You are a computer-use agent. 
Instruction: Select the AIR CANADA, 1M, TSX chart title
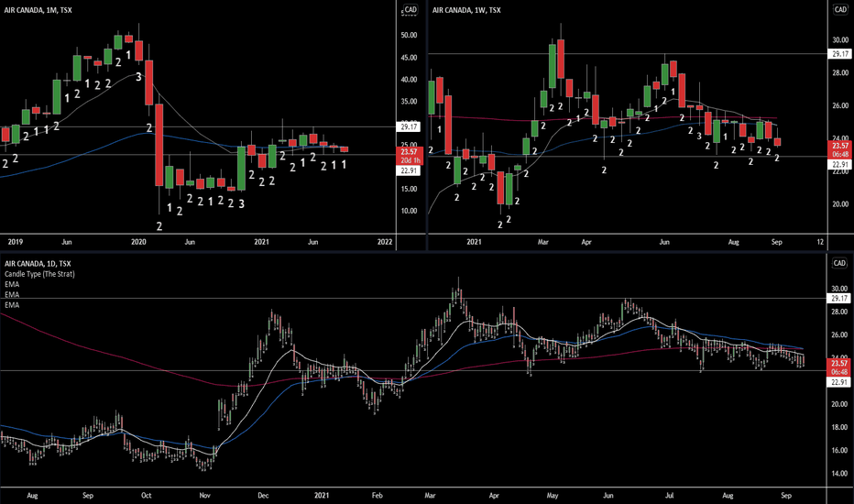[38, 10]
